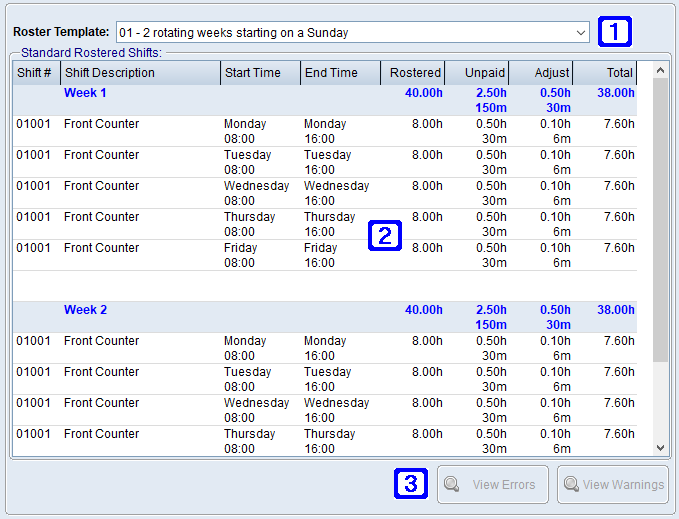This screenshot has height=519, width=679.
Task: Click the View Errors button
Action: [x=493, y=485]
